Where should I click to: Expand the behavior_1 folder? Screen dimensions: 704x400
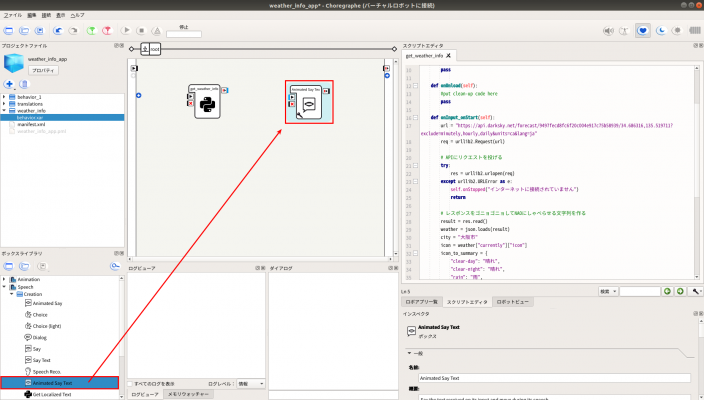click(x=5, y=96)
